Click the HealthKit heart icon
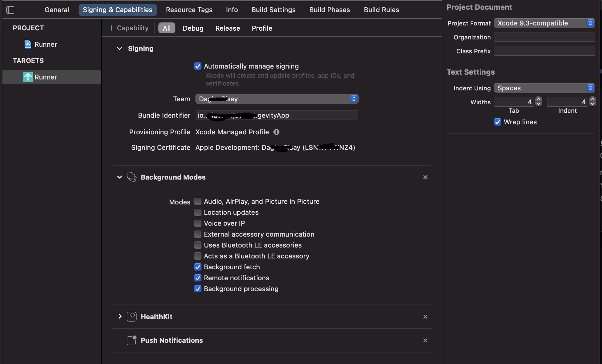The height and width of the screenshot is (364, 602). pyautogui.click(x=131, y=317)
